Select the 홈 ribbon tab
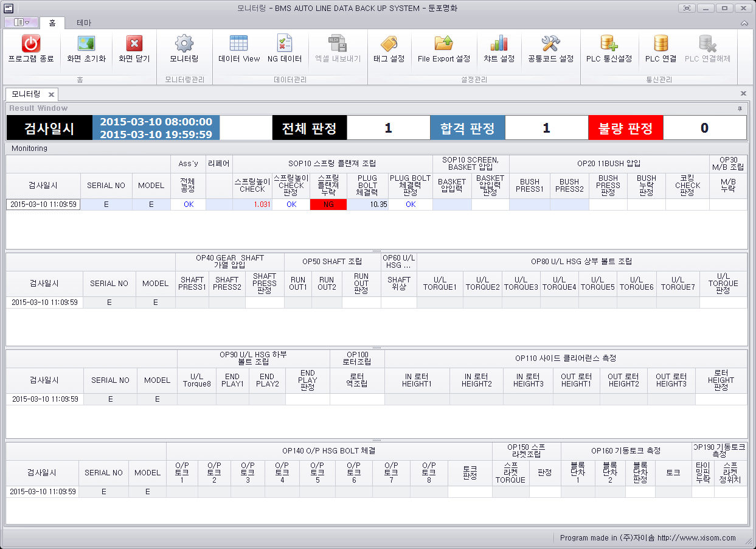Image resolution: width=756 pixels, height=549 pixels. [52, 23]
